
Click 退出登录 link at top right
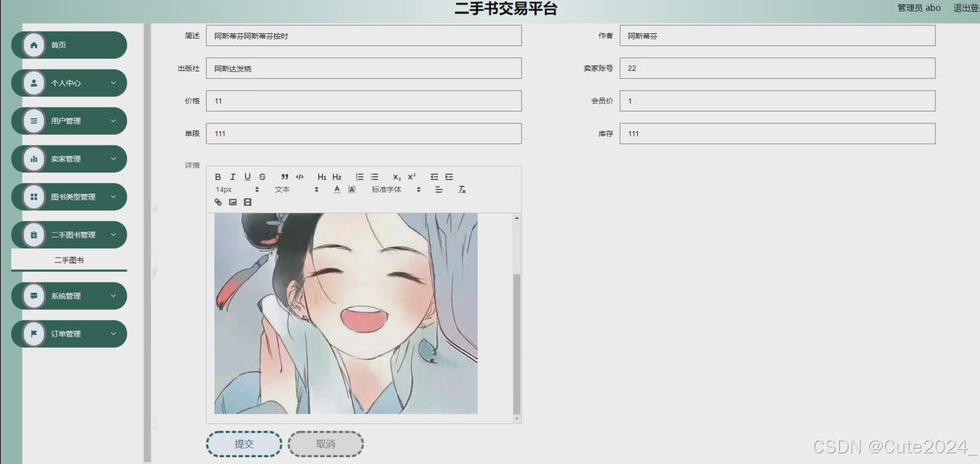(966, 8)
